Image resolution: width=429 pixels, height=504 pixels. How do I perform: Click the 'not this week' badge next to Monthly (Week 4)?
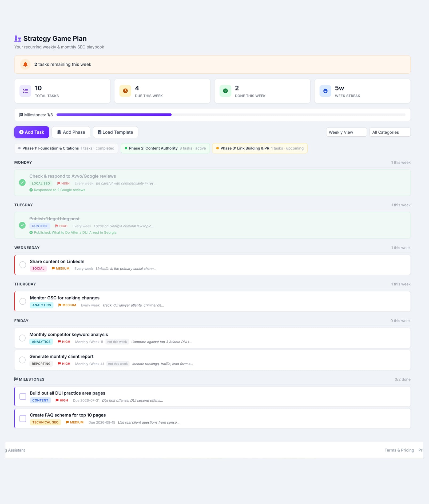click(118, 364)
